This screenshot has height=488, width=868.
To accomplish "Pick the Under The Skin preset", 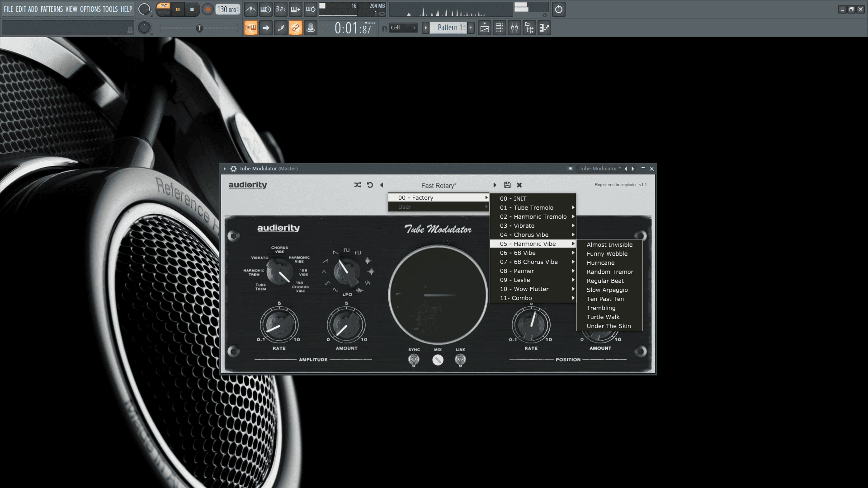I will click(x=609, y=326).
